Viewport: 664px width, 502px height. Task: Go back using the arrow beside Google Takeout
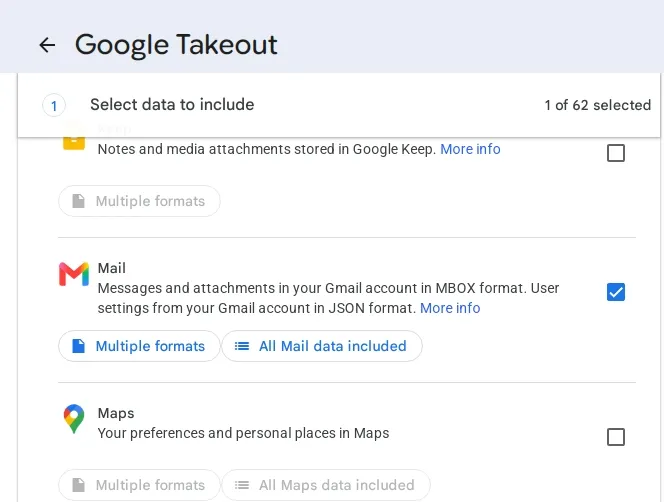point(47,45)
